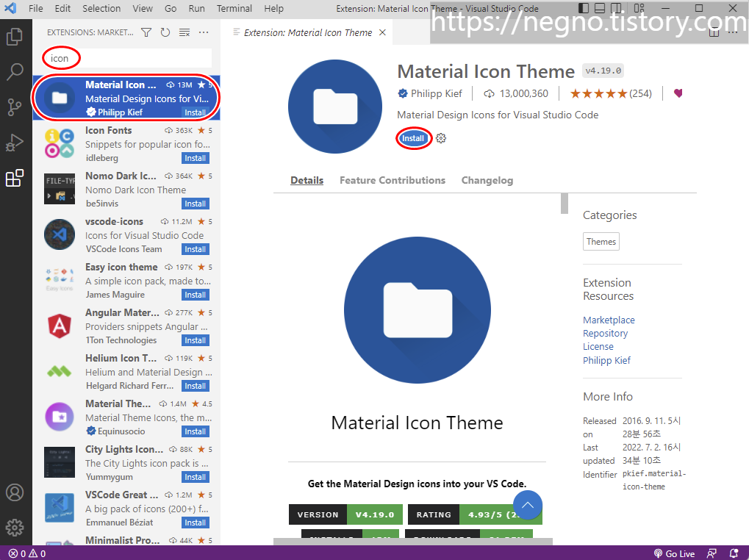Toggle primary side bar layout icon
This screenshot has height=560, width=749.
coord(583,8)
